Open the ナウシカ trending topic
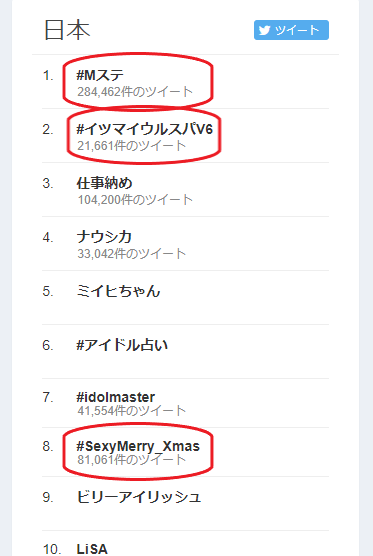 click(104, 237)
